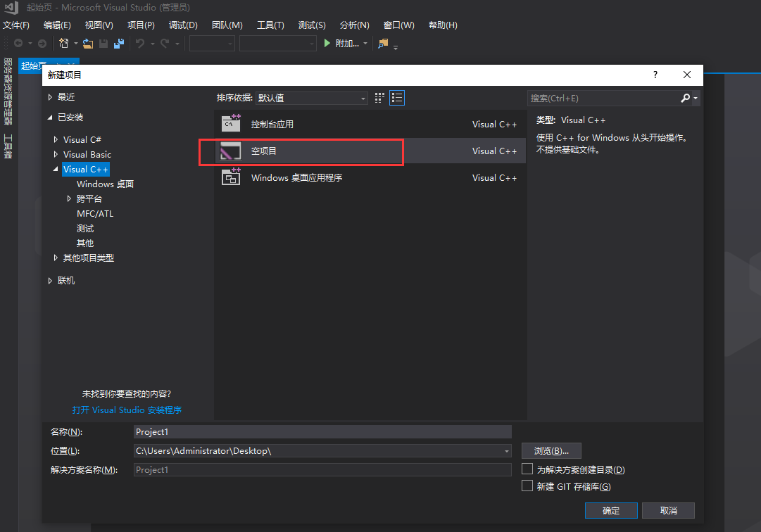Open the Visual Studio 安装程序 link
Screen dimensions: 761x532
127,410
